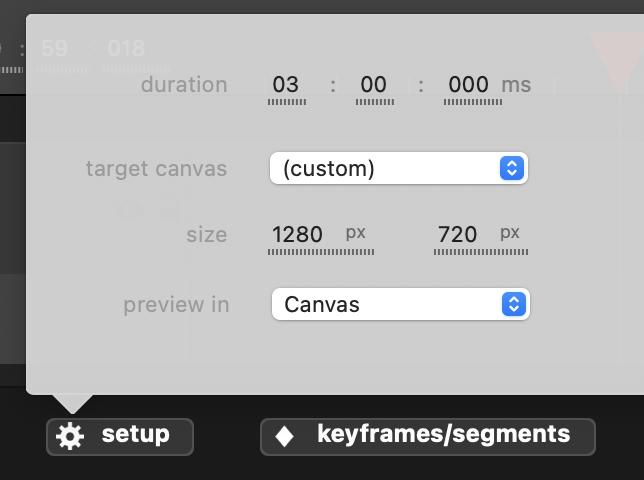Select the duration seconds field showing 00
Image resolution: width=644 pixels, height=480 pixels.
373,85
